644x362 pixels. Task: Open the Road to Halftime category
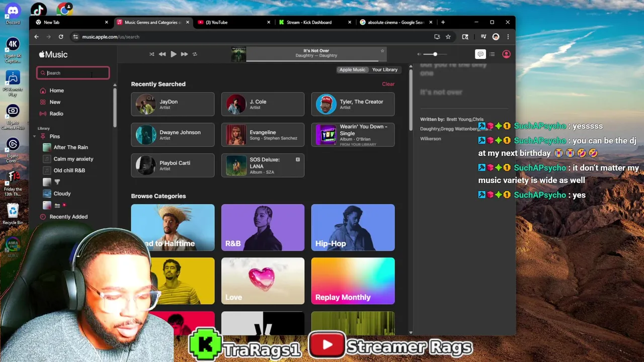coord(173,227)
